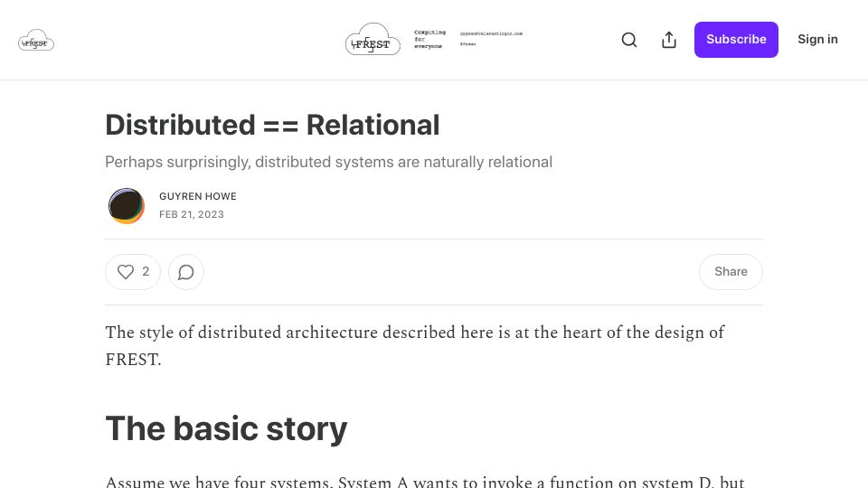Click the Computing for everyone tagline
Viewport: 868px width, 488px height.
tap(429, 39)
